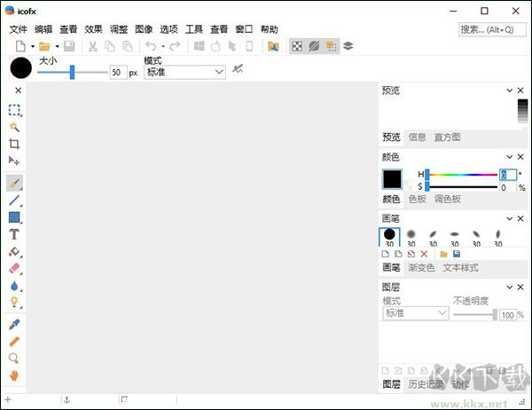
Task: Toggle the airbrush icon beside mode dropdown
Action: [238, 69]
